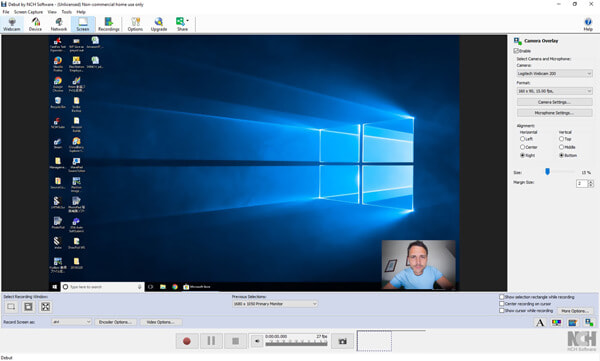Click the Encoder Options button
The image size is (600, 361).
point(115,322)
